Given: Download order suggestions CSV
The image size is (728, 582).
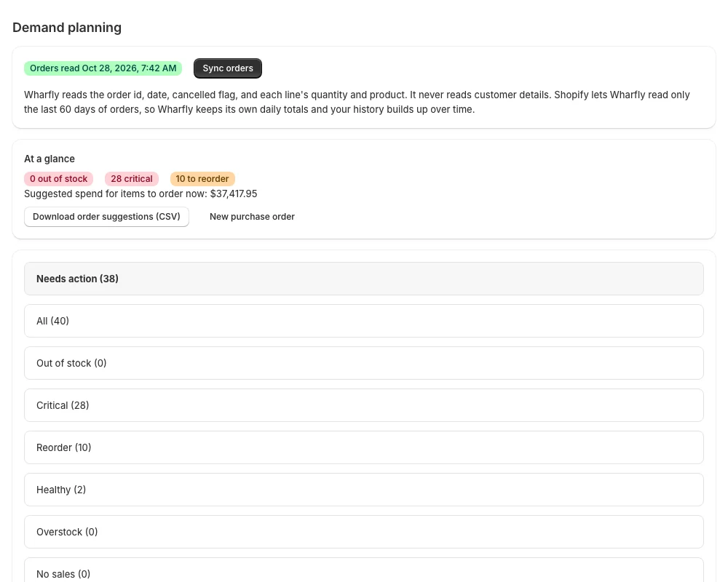Looking at the screenshot, I should [x=106, y=217].
